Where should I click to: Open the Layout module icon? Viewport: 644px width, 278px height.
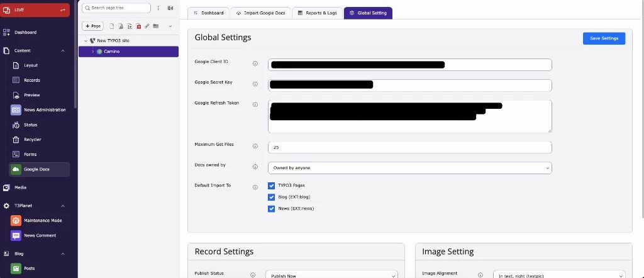click(x=16, y=65)
